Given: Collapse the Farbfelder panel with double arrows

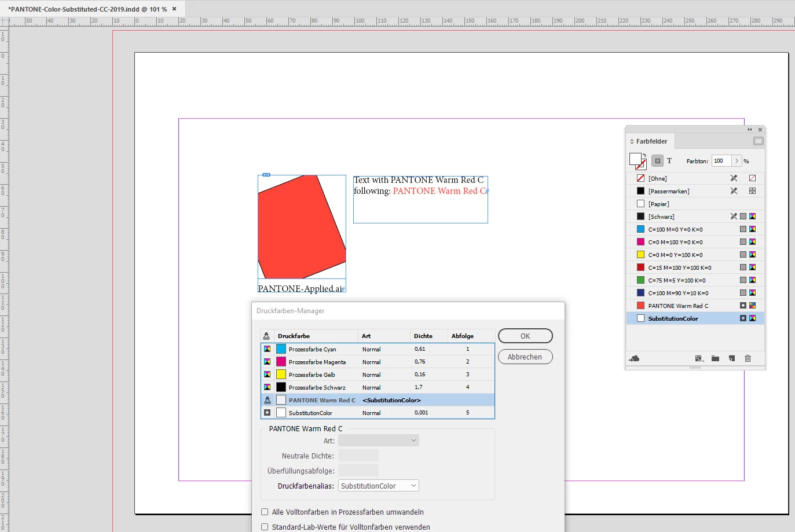Looking at the screenshot, I should click(749, 130).
